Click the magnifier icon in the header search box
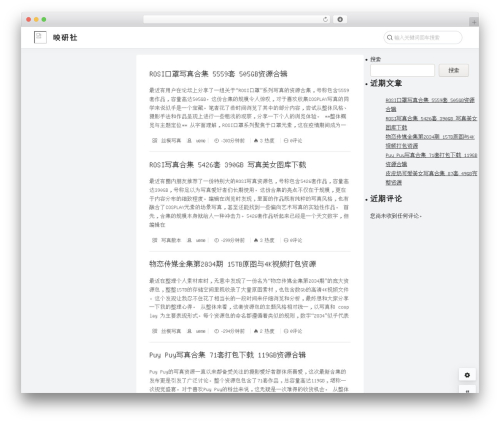This screenshot has width=500, height=423. [x=389, y=38]
